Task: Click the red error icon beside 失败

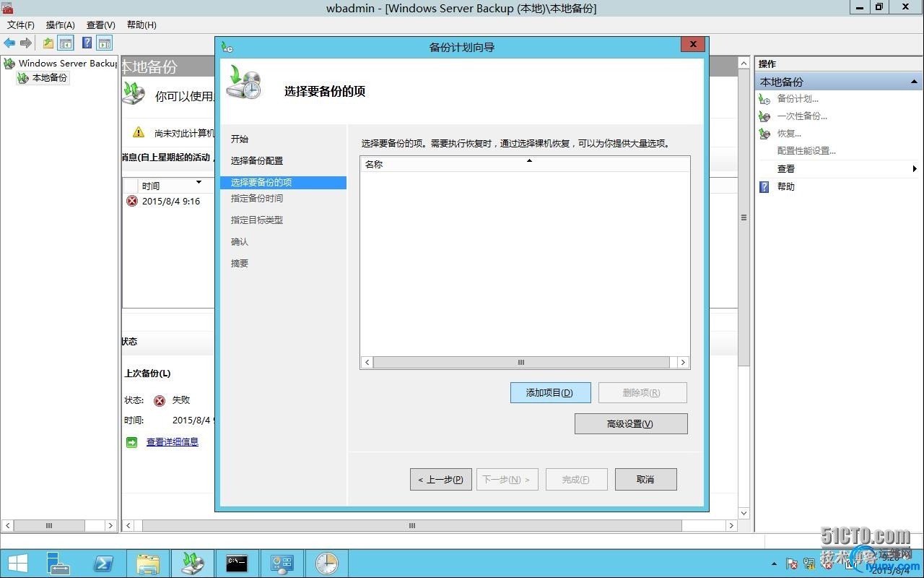Action: [x=160, y=401]
